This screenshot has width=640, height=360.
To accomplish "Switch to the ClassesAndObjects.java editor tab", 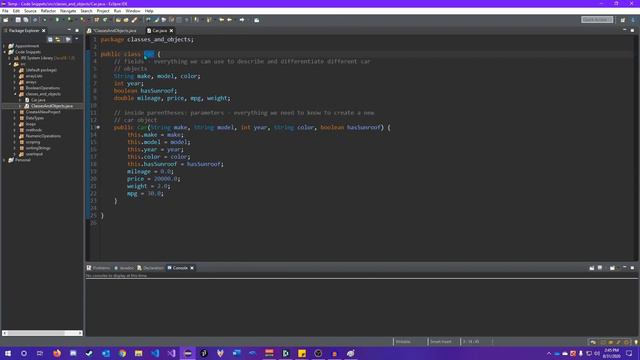I will [x=114, y=31].
